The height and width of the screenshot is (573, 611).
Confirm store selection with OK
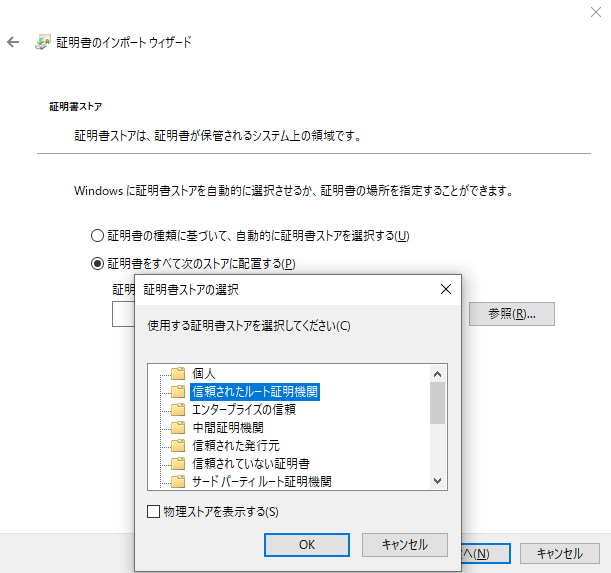point(307,545)
